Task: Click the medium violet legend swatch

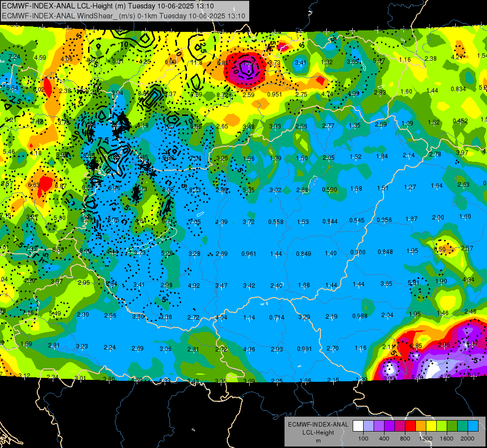Action: pos(379,426)
